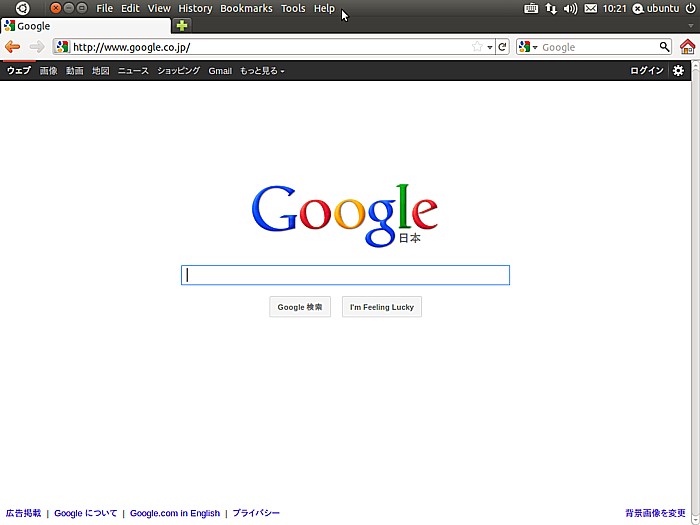Click the back arrow navigation button
Viewport: 700px width, 525px height.
pyautogui.click(x=12, y=46)
